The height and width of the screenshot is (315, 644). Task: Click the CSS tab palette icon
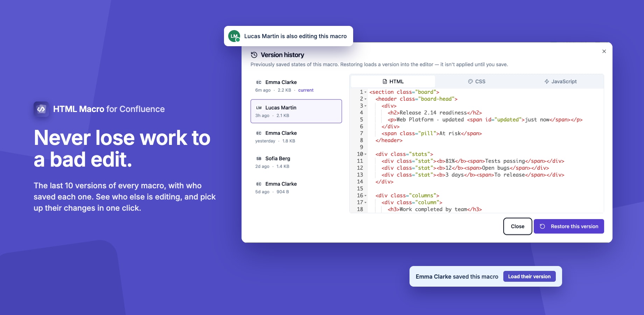(470, 82)
